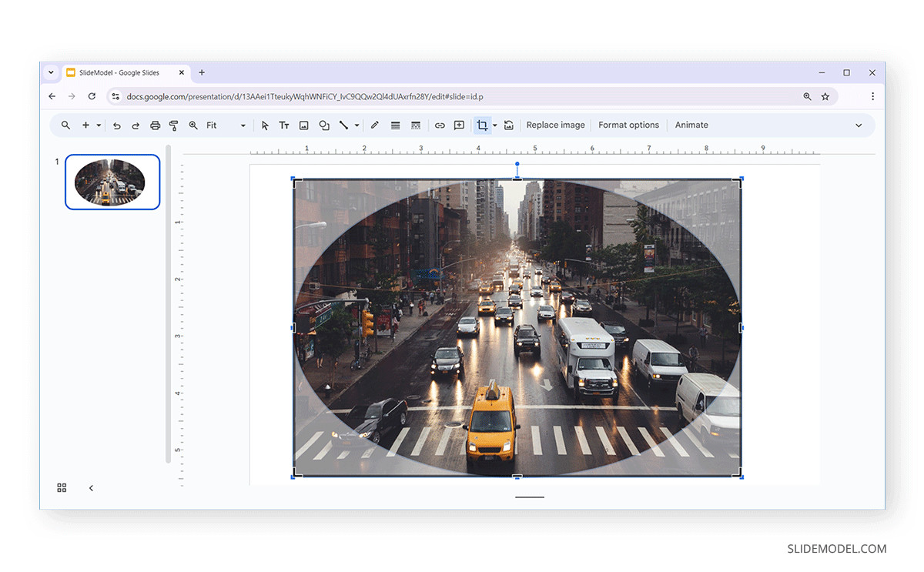Open border dash style options
The height and width of the screenshot is (572, 924).
point(416,125)
